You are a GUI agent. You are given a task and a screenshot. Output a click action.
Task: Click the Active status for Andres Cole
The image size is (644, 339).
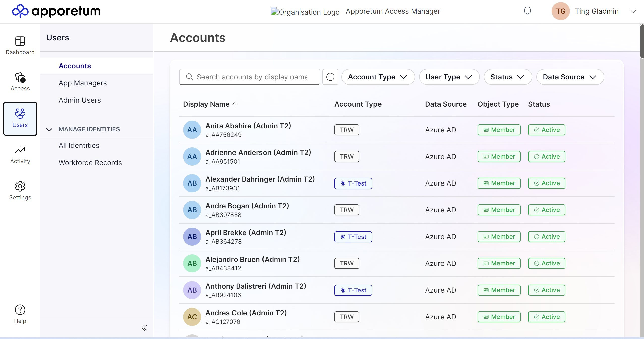pyautogui.click(x=547, y=317)
